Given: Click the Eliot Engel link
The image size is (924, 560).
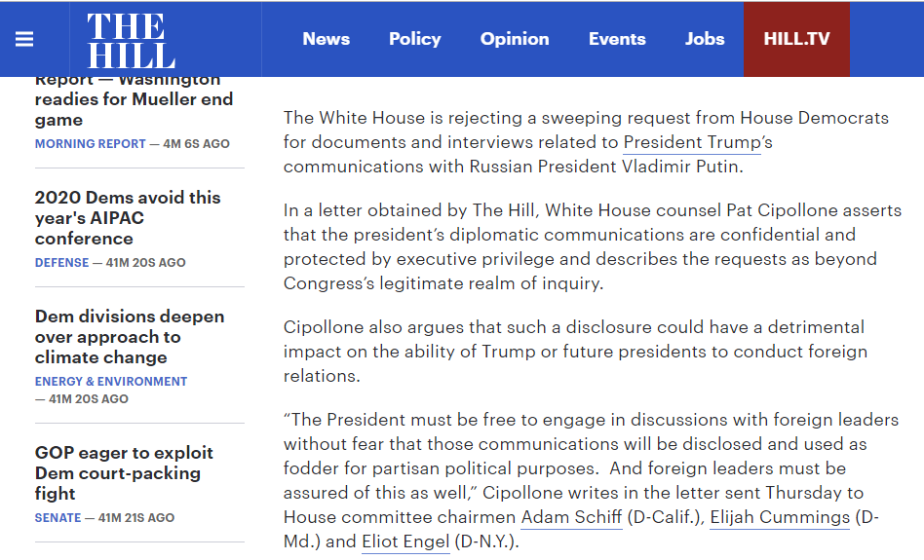Looking at the screenshot, I should point(405,541).
